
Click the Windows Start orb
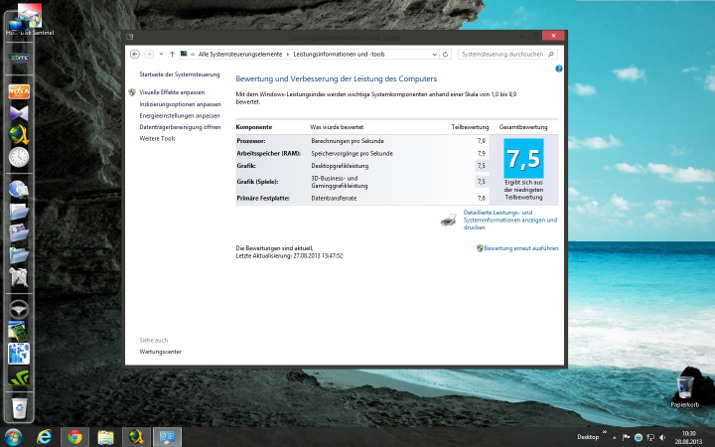coord(13,437)
